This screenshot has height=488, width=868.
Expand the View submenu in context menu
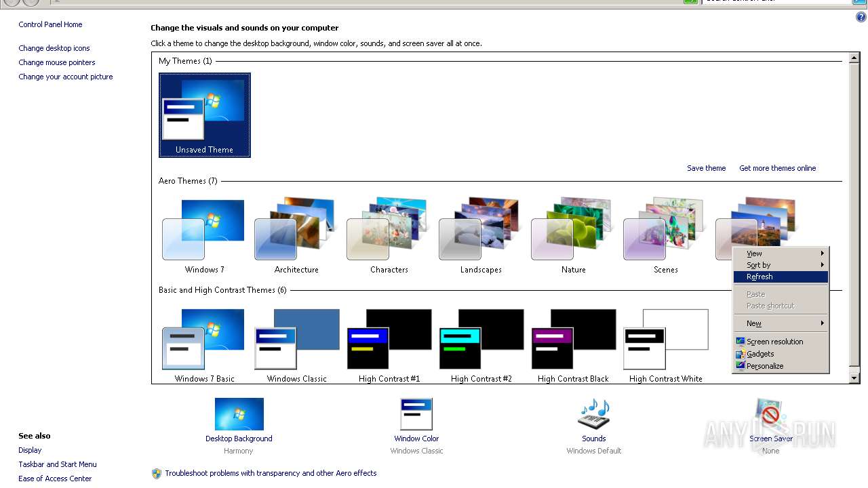[x=781, y=253]
